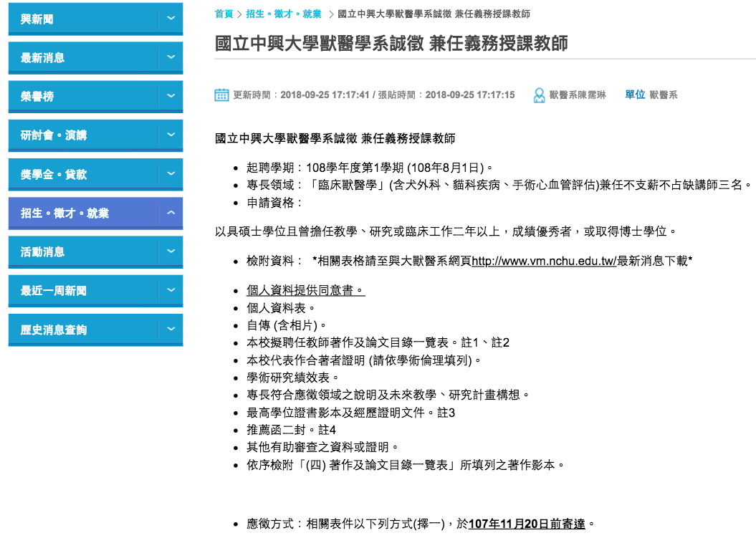The height and width of the screenshot is (538, 756).
Task: Click the 專長領域 bullet line
Action: pos(499,185)
